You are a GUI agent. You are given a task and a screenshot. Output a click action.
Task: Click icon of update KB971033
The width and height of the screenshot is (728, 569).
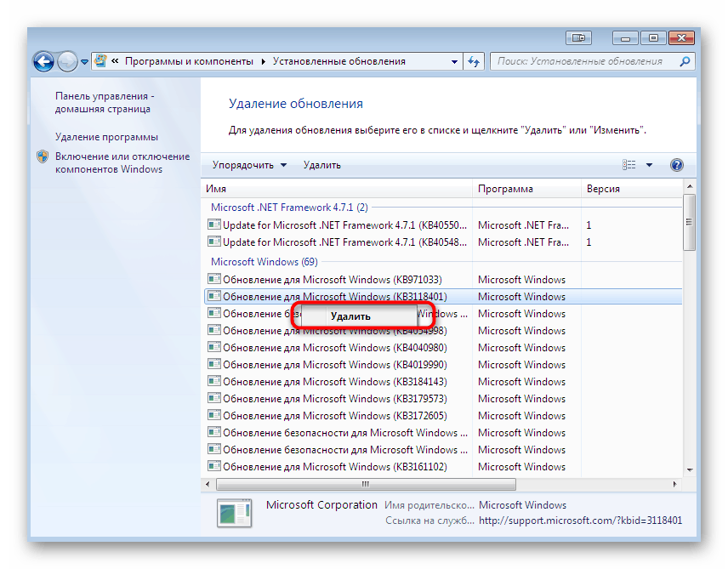point(214,279)
